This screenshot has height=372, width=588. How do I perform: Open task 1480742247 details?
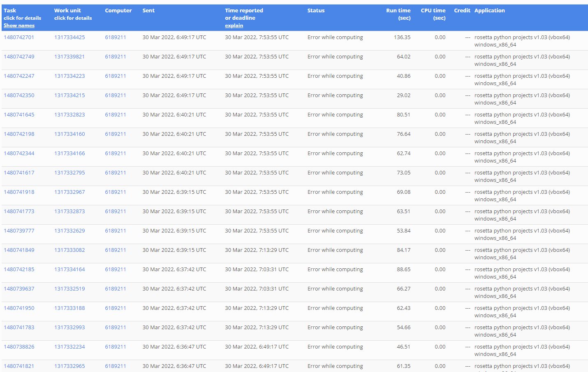(19, 76)
